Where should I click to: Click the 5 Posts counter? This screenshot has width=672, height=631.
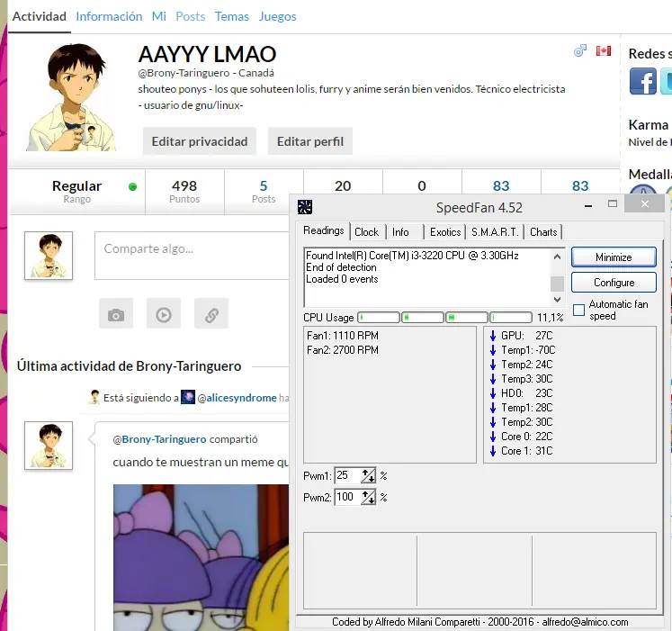(x=264, y=192)
